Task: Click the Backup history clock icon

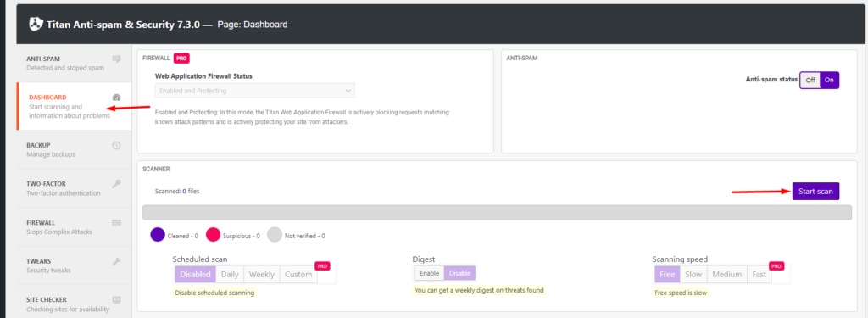Action: click(x=116, y=146)
